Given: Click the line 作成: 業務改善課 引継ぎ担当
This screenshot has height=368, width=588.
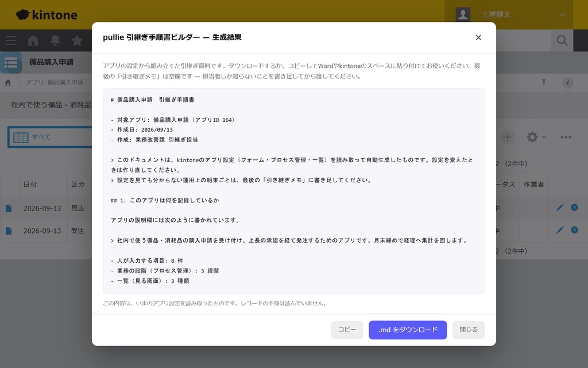Looking at the screenshot, I should [x=154, y=140].
